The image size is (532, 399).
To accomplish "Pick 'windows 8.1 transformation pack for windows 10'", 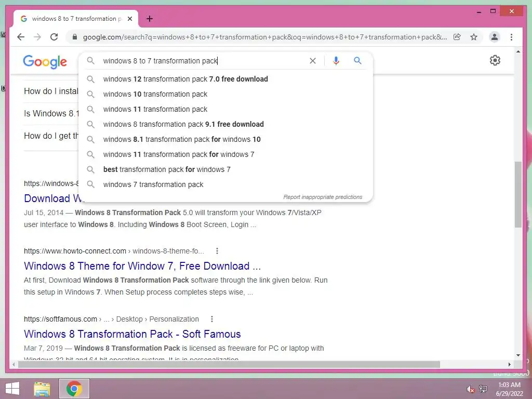I will pyautogui.click(x=225, y=139).
